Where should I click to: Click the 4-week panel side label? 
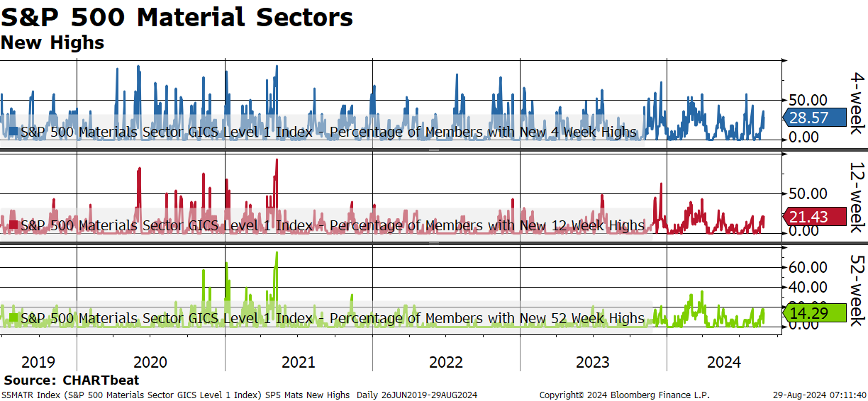[857, 103]
